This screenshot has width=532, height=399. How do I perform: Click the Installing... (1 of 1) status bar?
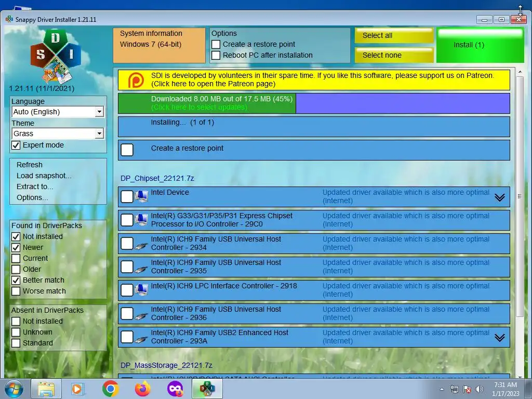[314, 127]
